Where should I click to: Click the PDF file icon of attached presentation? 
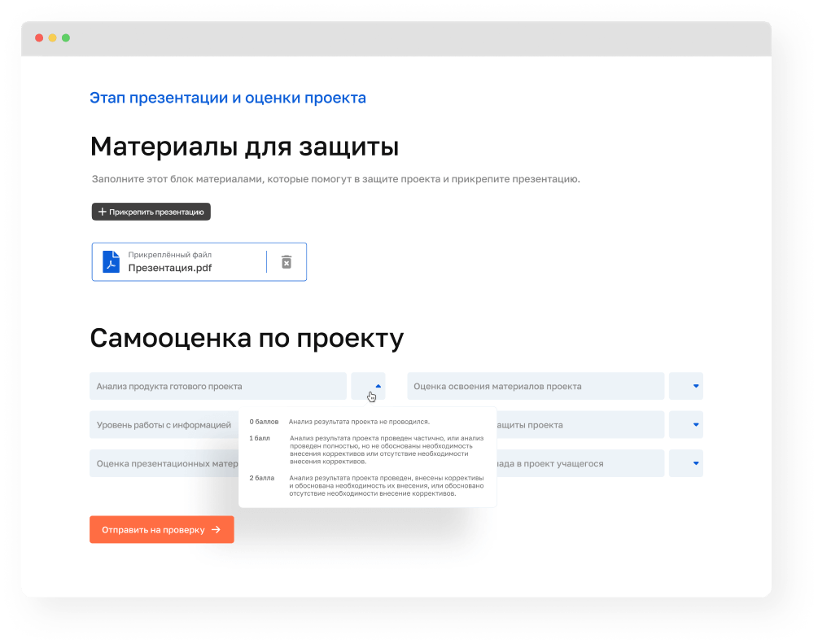point(111,261)
